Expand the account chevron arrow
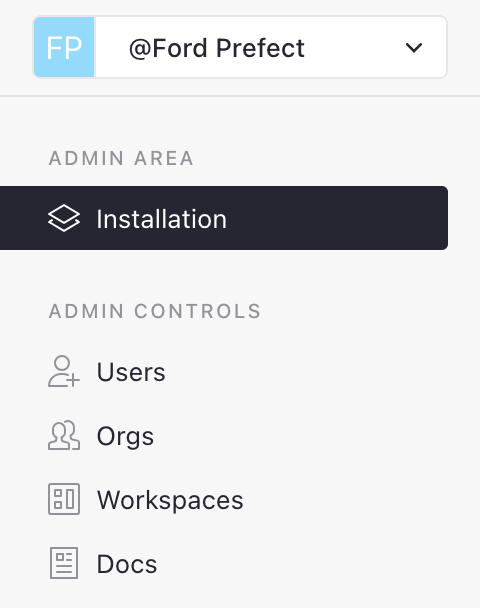 [414, 48]
